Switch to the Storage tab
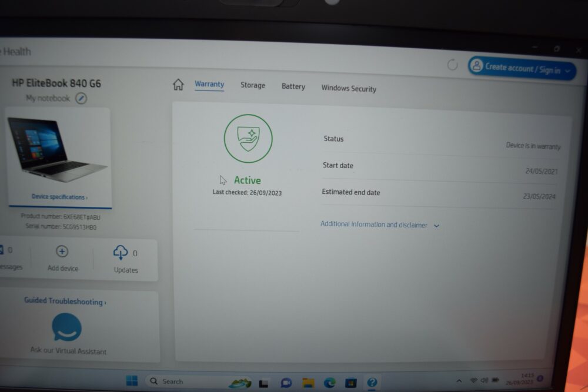The height and width of the screenshot is (392, 588). pyautogui.click(x=253, y=85)
